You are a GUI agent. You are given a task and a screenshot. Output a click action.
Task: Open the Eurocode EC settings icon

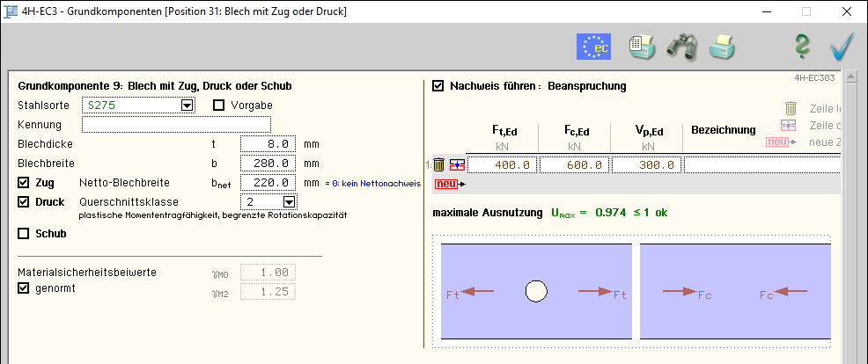[593, 47]
